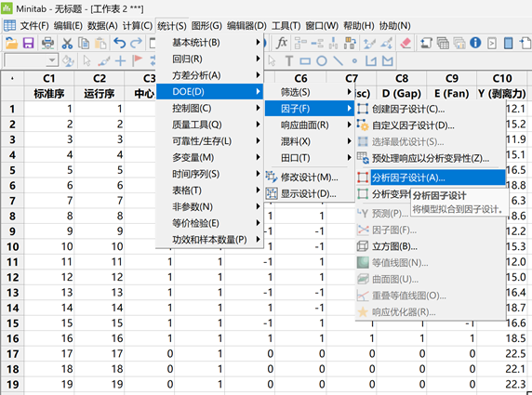Screen dimensions: 532x395
Task: Click the Paste clipboard icon
Action: 100,43
